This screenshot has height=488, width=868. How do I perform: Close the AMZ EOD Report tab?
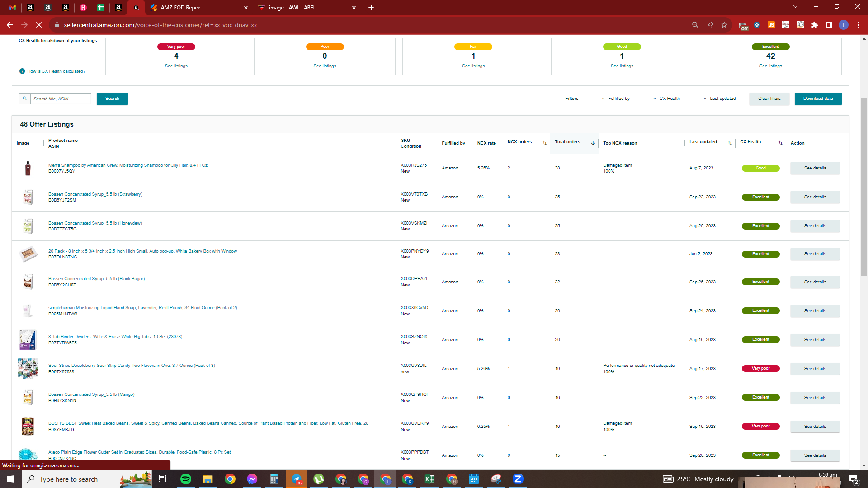tap(246, 8)
